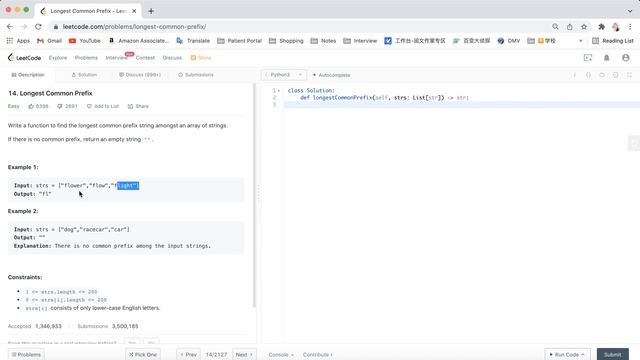
Task: Open editor settings icon
Action: 616,75
